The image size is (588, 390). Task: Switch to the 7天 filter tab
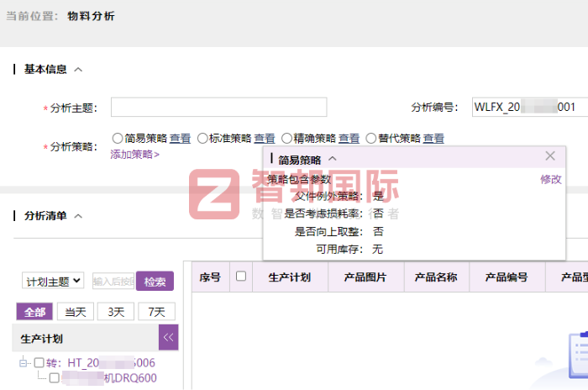tap(156, 311)
